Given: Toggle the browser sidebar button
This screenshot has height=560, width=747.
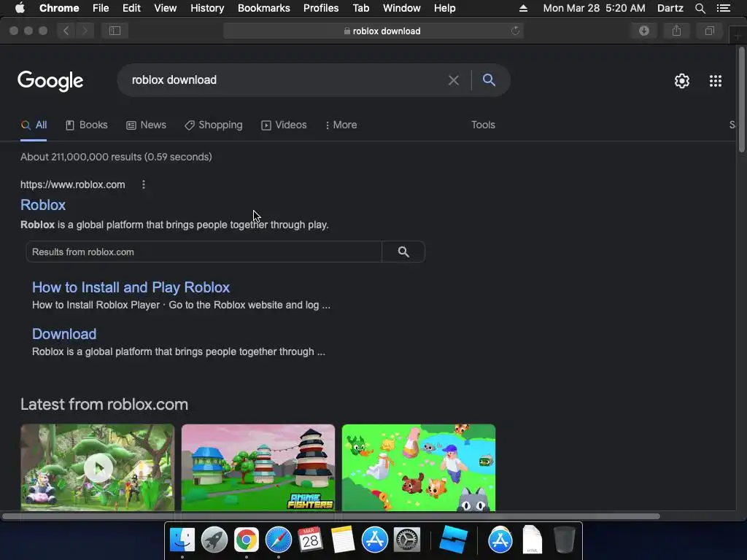Looking at the screenshot, I should coord(115,31).
